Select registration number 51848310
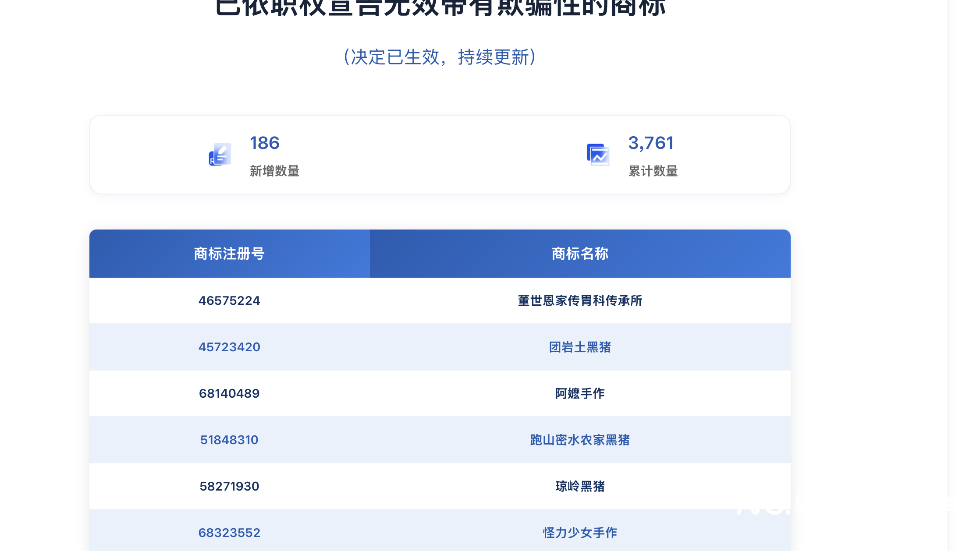This screenshot has height=551, width=980. pos(229,440)
